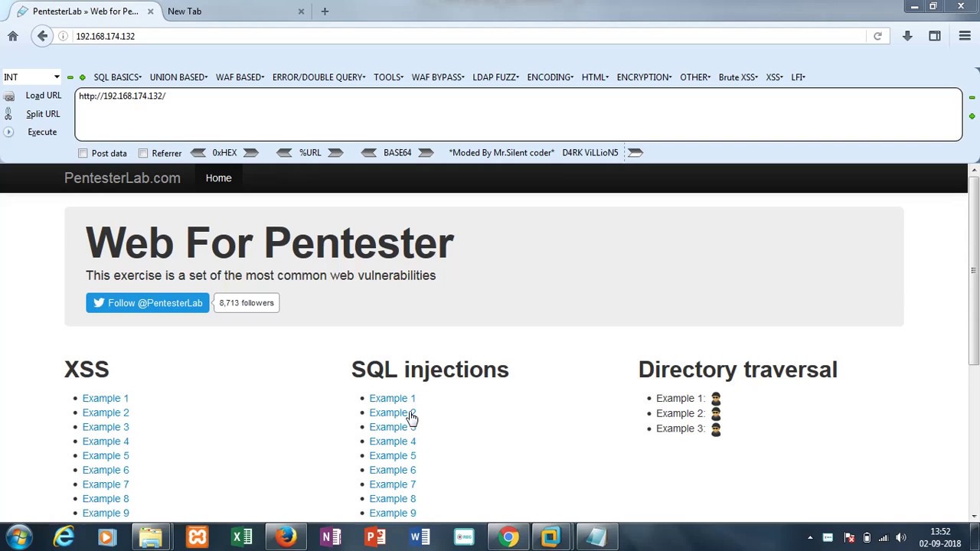Viewport: 980px width, 551px height.
Task: Go back using the browser back arrow
Action: (43, 36)
